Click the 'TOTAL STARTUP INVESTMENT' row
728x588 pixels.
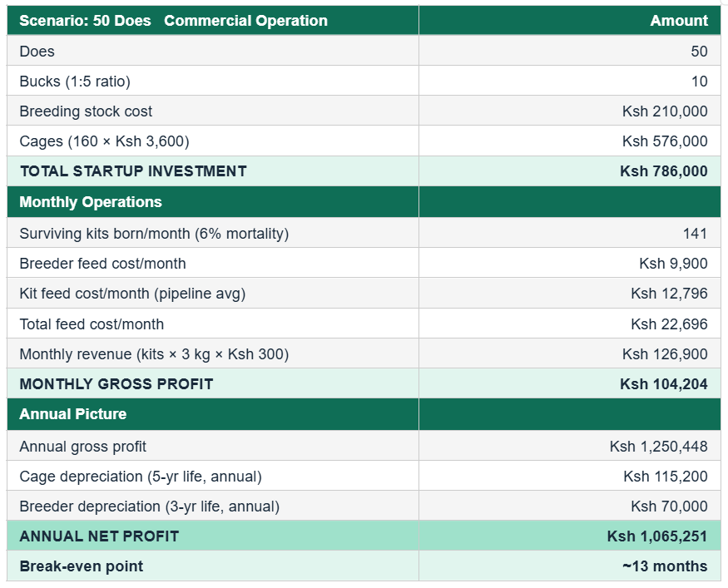tap(364, 171)
